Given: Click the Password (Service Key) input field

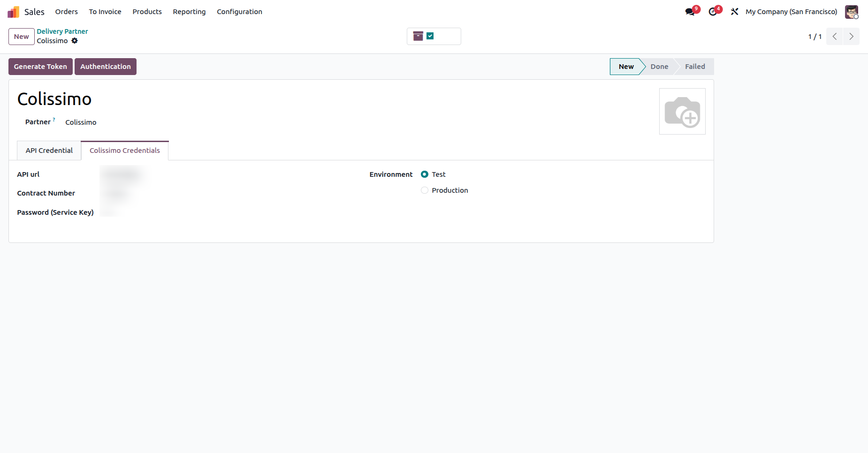Looking at the screenshot, I should [x=111, y=212].
